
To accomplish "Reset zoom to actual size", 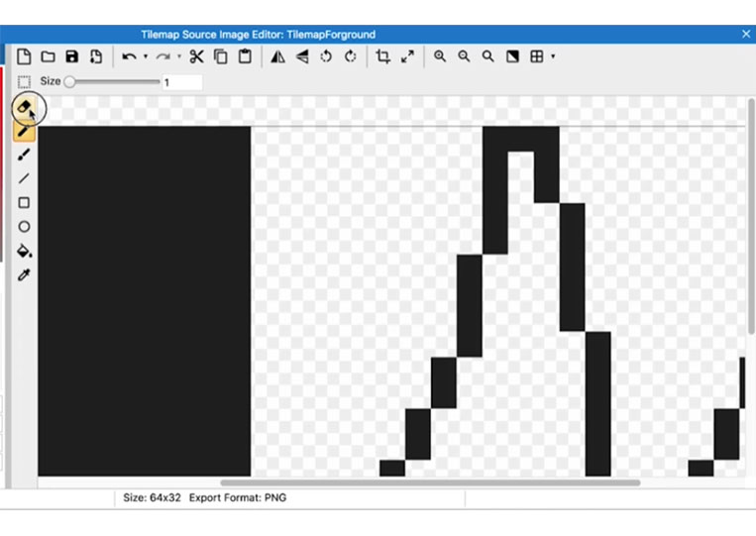I will tap(487, 56).
